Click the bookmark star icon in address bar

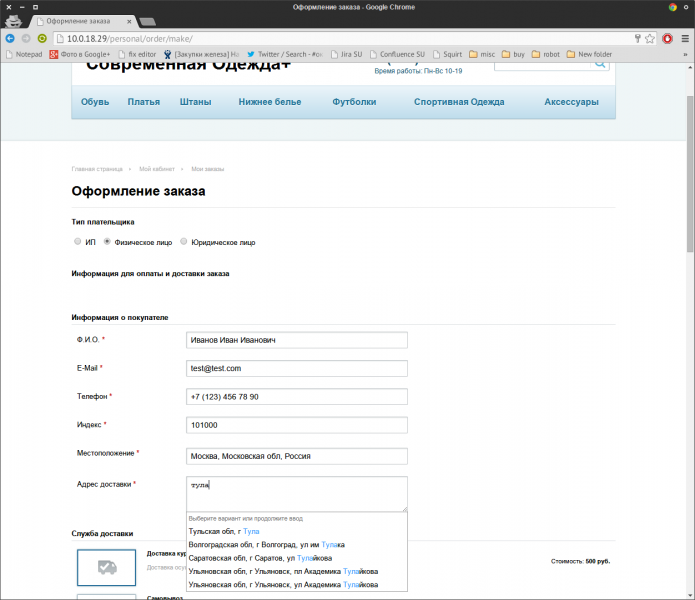click(x=650, y=38)
